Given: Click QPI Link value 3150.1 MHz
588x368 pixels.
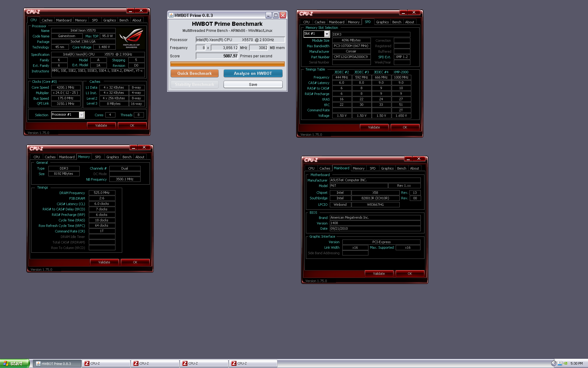Looking at the screenshot, I should pyautogui.click(x=66, y=104).
